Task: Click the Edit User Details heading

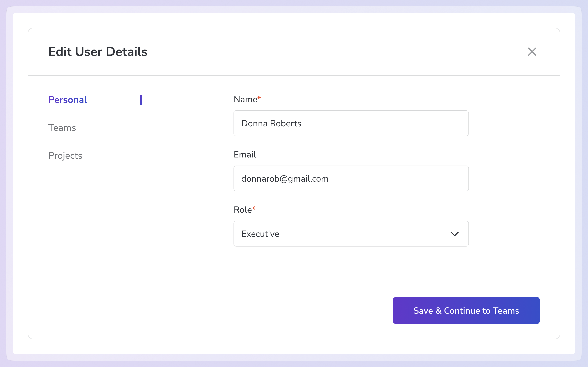Action: pos(98,52)
